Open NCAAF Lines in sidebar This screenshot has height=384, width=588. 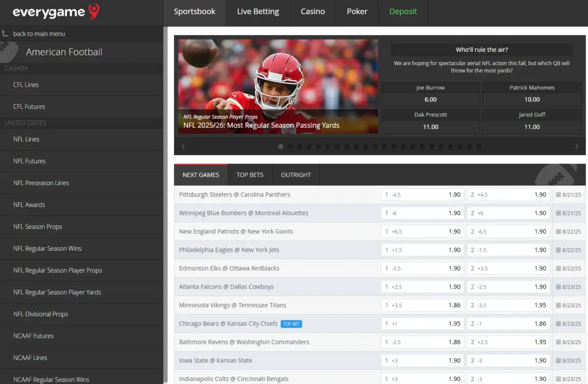point(81,358)
